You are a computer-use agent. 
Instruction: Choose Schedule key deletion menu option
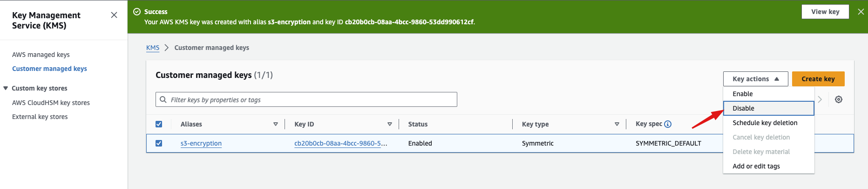[765, 123]
